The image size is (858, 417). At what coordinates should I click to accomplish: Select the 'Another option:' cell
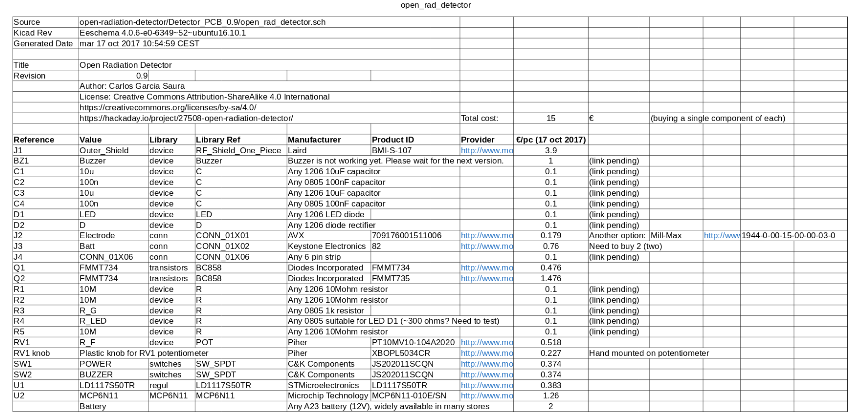[x=619, y=235]
